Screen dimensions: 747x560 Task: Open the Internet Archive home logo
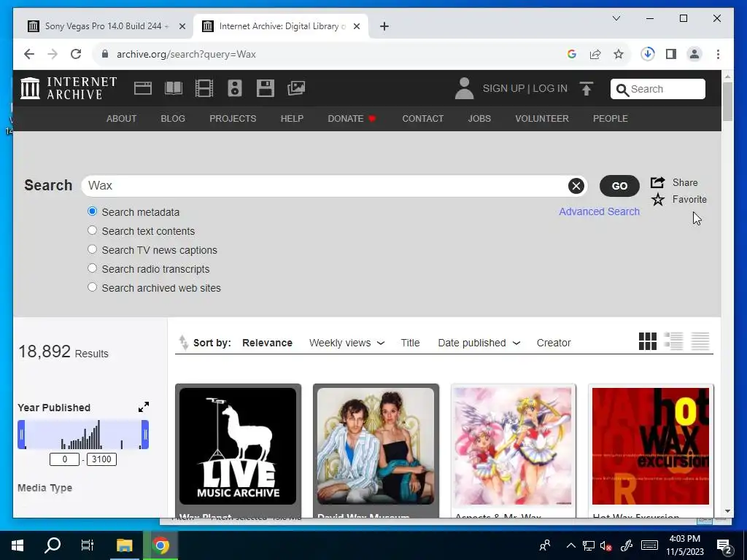(x=69, y=88)
